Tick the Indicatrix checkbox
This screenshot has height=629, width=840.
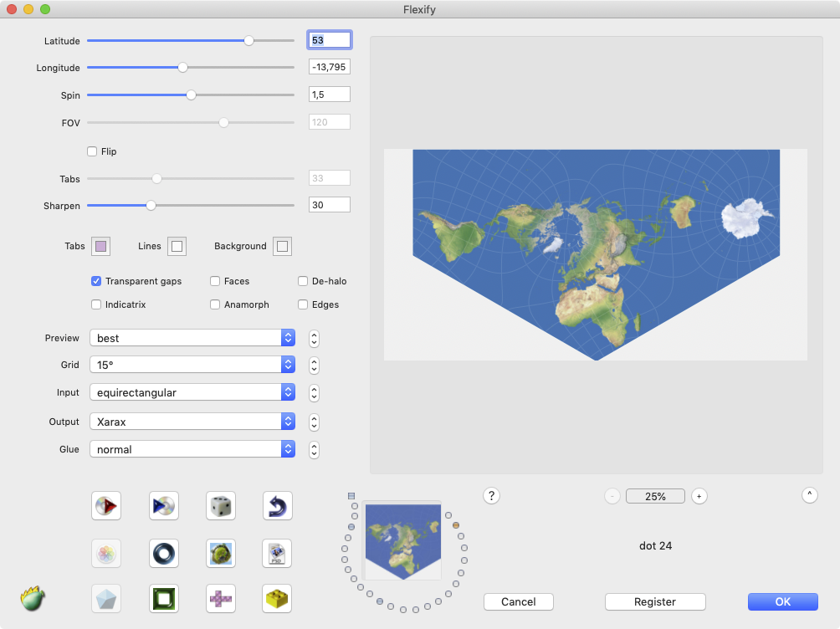(96, 304)
